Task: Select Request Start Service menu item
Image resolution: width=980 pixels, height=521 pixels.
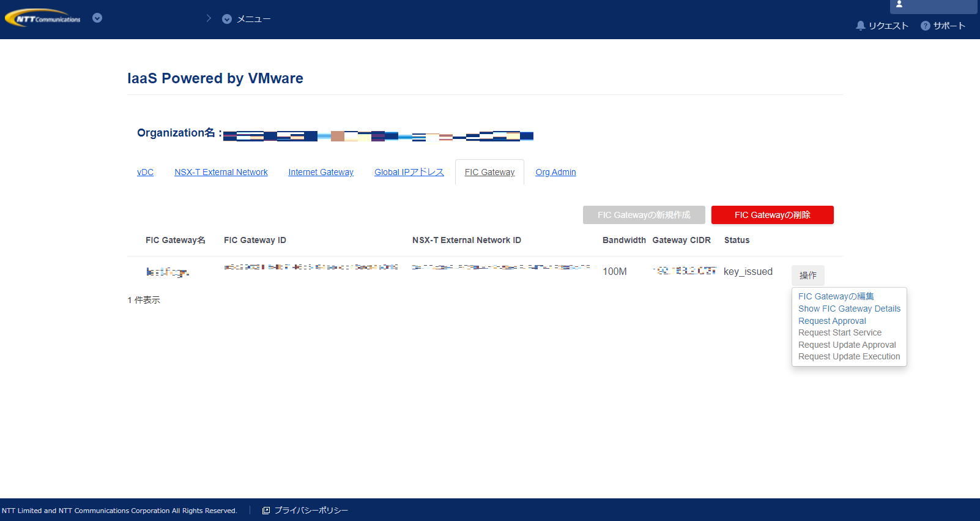Action: pyautogui.click(x=840, y=332)
